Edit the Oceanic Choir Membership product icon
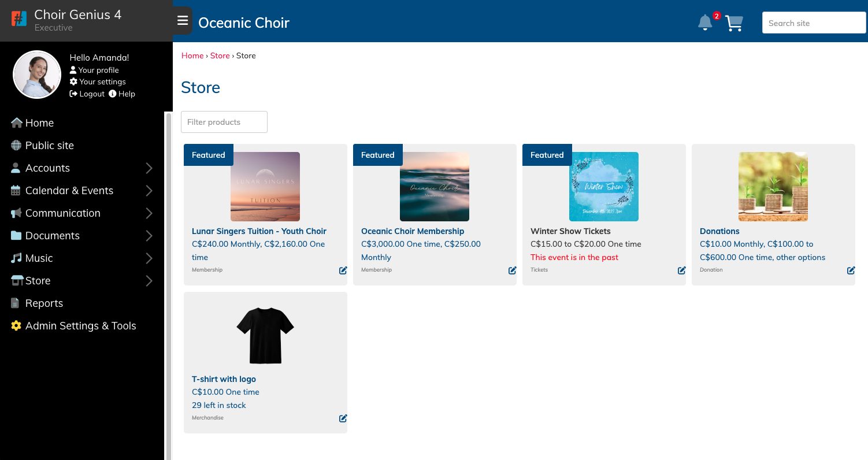The image size is (868, 460). [x=513, y=270]
